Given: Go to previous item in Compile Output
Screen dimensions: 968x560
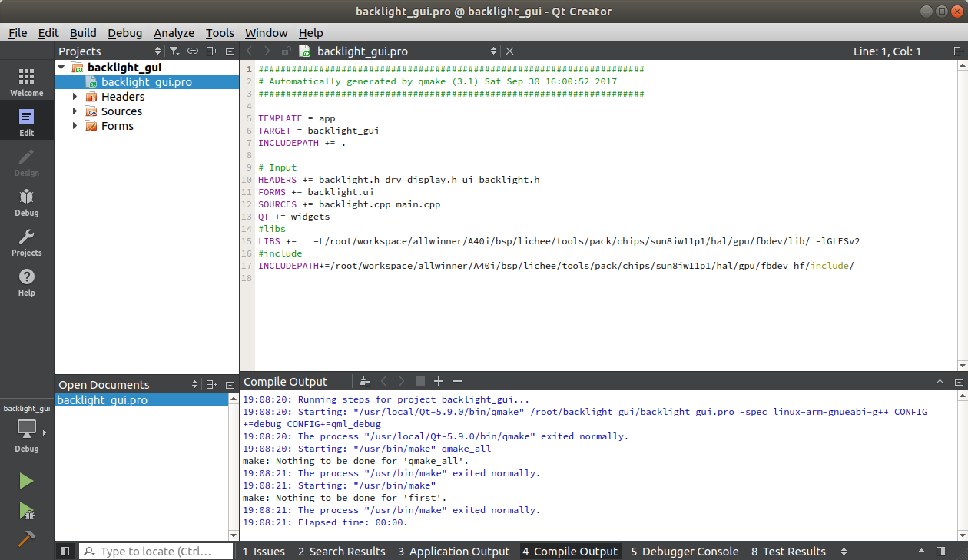Looking at the screenshot, I should tap(383, 381).
